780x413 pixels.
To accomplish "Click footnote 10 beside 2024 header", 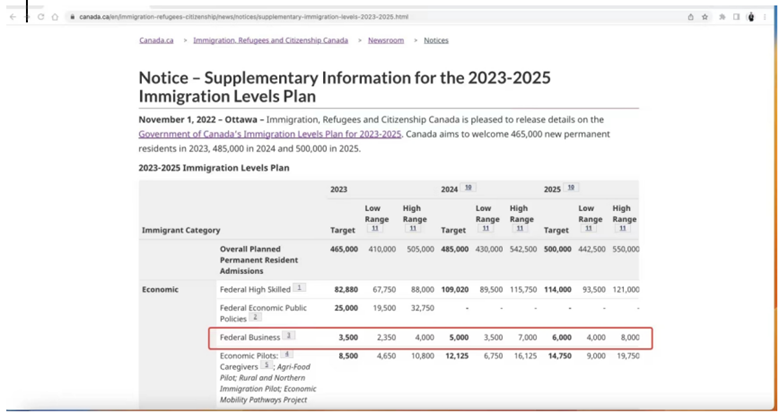I will click(468, 188).
